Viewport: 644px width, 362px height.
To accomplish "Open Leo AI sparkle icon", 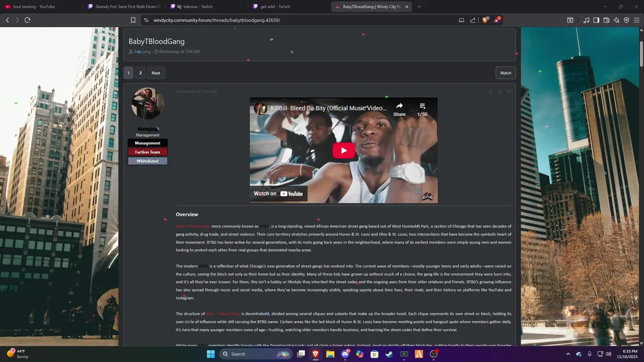I will point(616,20).
